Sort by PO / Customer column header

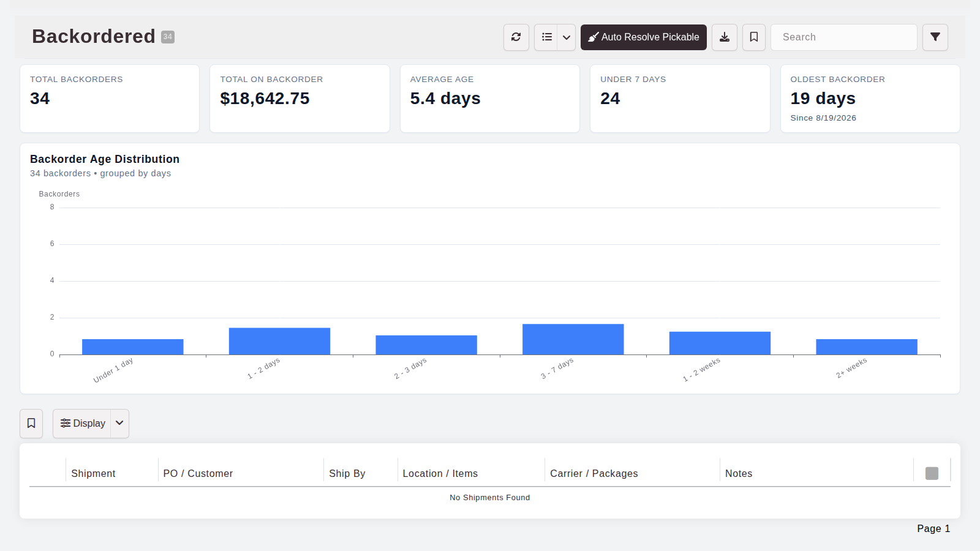tap(198, 474)
